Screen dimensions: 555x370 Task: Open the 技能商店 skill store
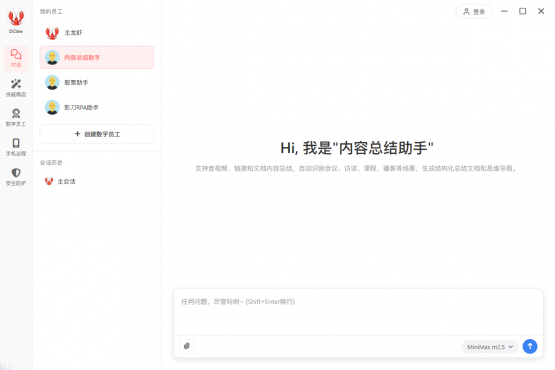(x=16, y=88)
